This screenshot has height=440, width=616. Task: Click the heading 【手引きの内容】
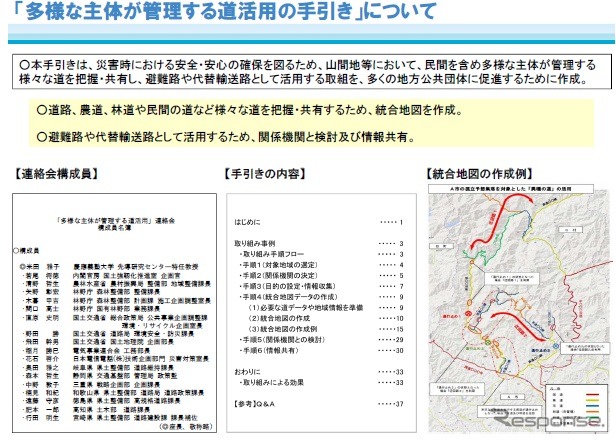pos(265,174)
